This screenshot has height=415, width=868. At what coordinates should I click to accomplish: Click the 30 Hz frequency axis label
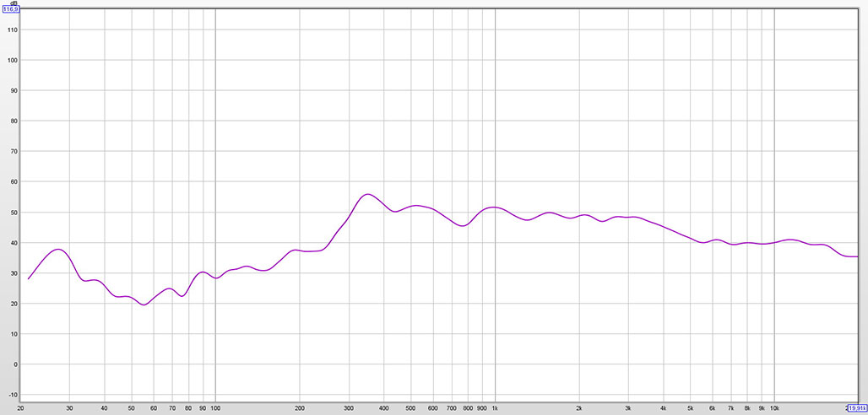(x=69, y=407)
